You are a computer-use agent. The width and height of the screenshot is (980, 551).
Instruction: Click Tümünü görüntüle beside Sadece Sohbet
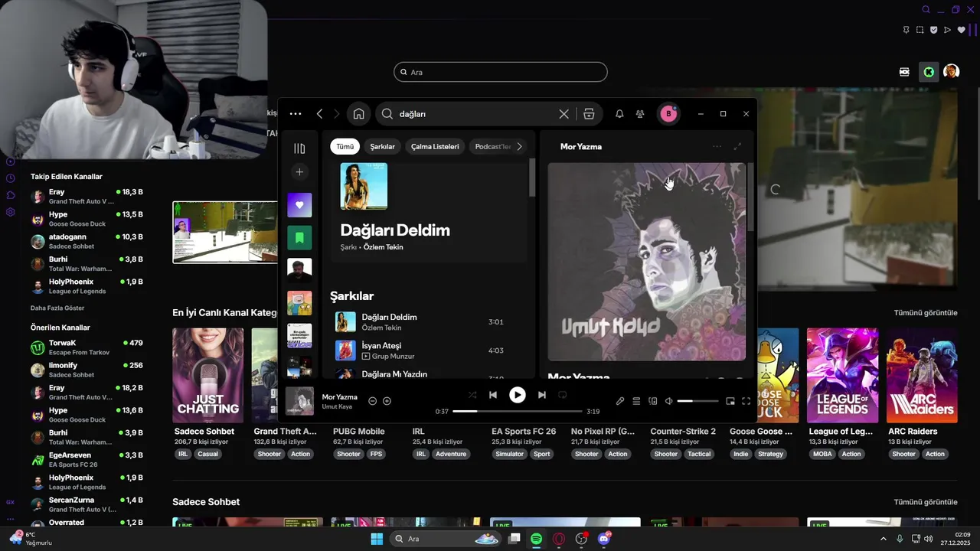tap(926, 502)
